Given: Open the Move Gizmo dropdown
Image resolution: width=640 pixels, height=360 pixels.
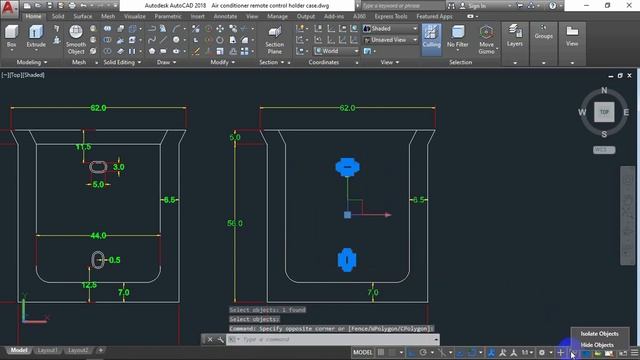Looking at the screenshot, I should [487, 40].
